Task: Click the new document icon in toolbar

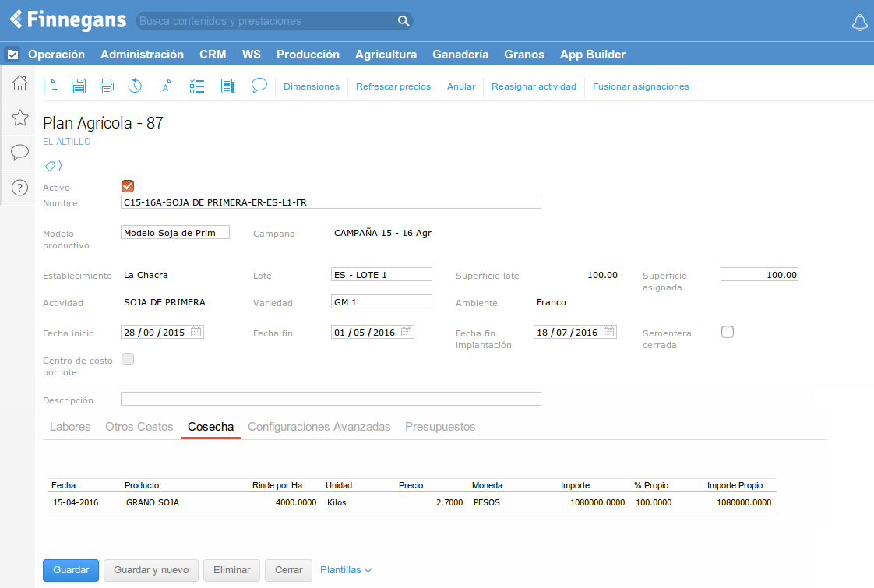Action: click(x=50, y=86)
